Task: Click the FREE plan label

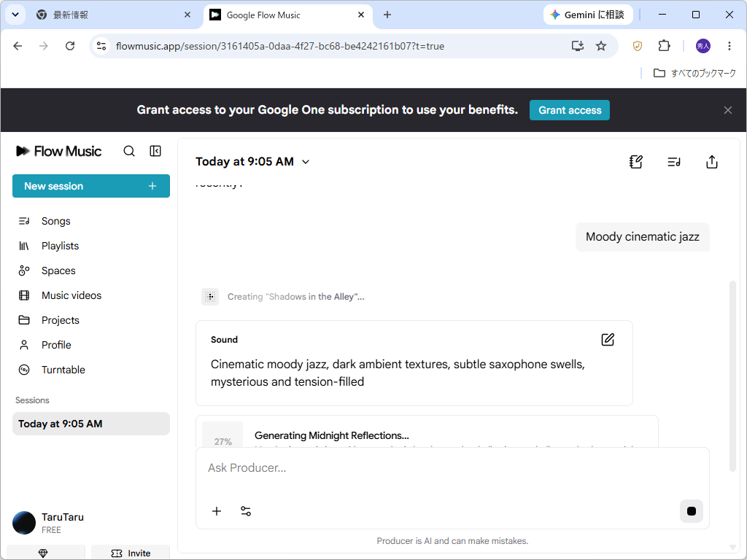Action: tap(51, 530)
